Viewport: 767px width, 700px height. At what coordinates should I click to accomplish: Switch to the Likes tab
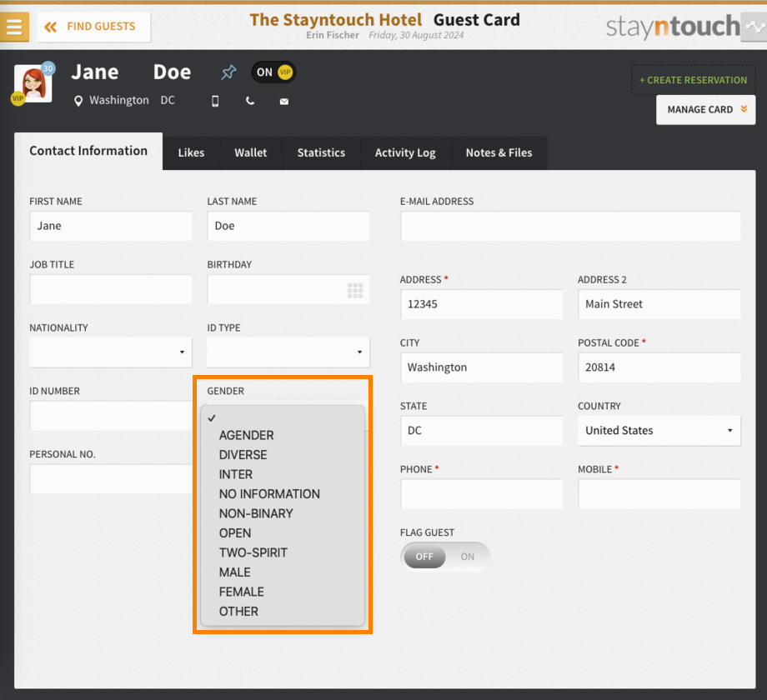point(191,153)
